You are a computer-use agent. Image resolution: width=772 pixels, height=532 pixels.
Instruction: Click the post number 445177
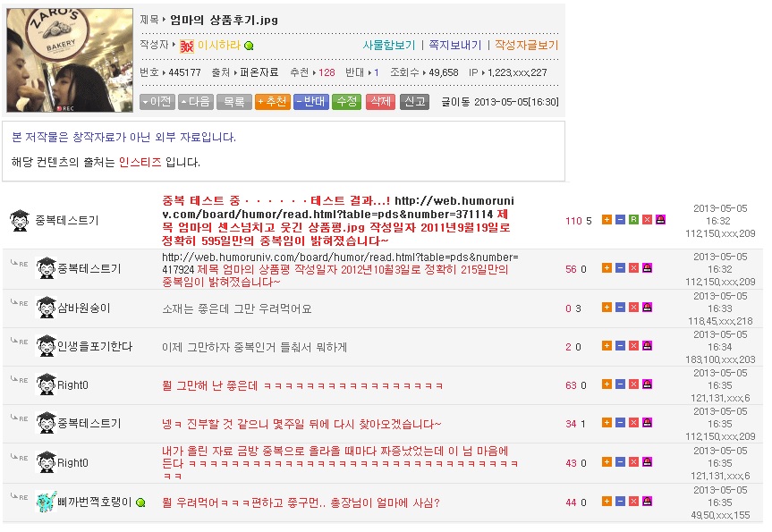point(184,72)
